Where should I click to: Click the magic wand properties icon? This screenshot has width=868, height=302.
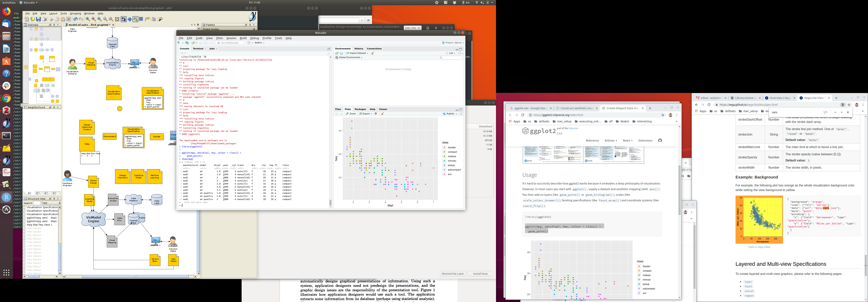tap(160, 19)
